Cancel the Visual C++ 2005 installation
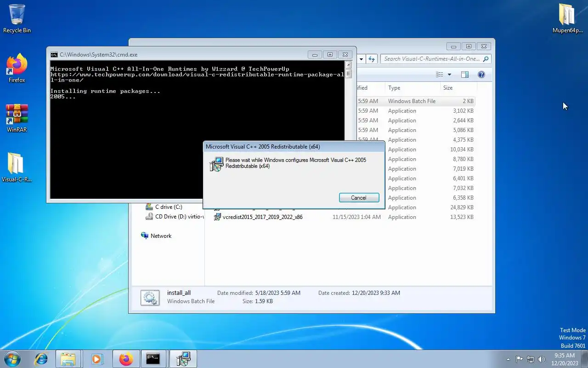The image size is (588, 368). click(x=359, y=197)
